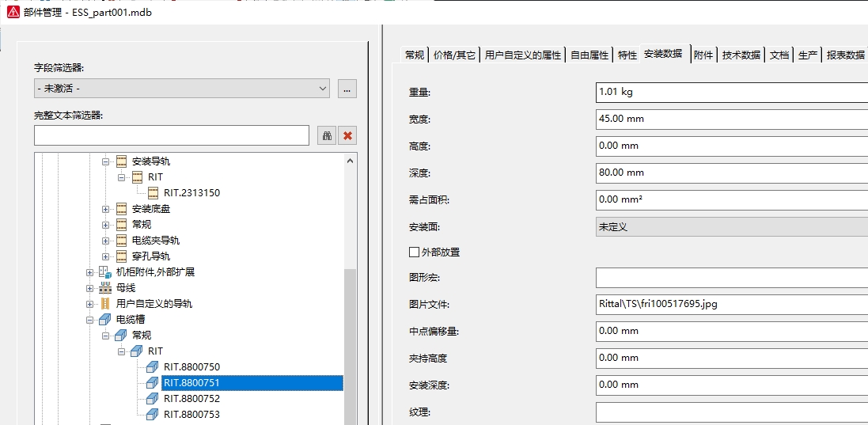Image resolution: width=868 pixels, height=425 pixels.
Task: Click the red X clear filter icon
Action: coord(347,135)
